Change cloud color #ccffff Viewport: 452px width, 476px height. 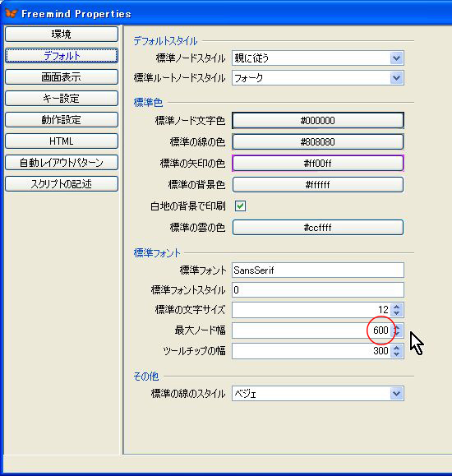pos(318,228)
